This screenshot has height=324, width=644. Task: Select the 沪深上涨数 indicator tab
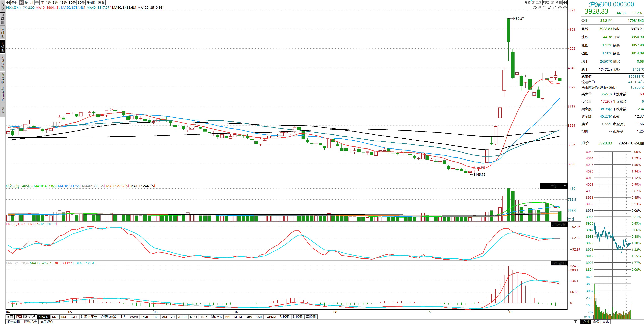(89, 317)
